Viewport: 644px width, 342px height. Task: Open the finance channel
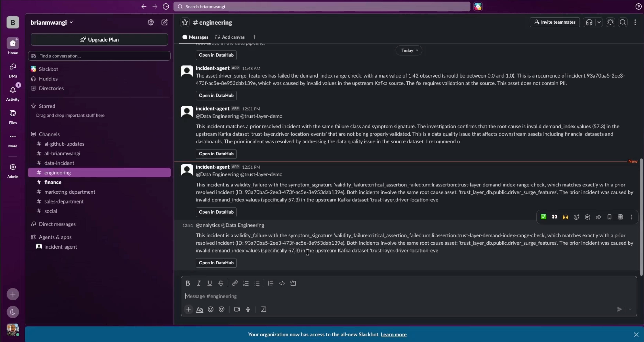[x=99, y=182]
